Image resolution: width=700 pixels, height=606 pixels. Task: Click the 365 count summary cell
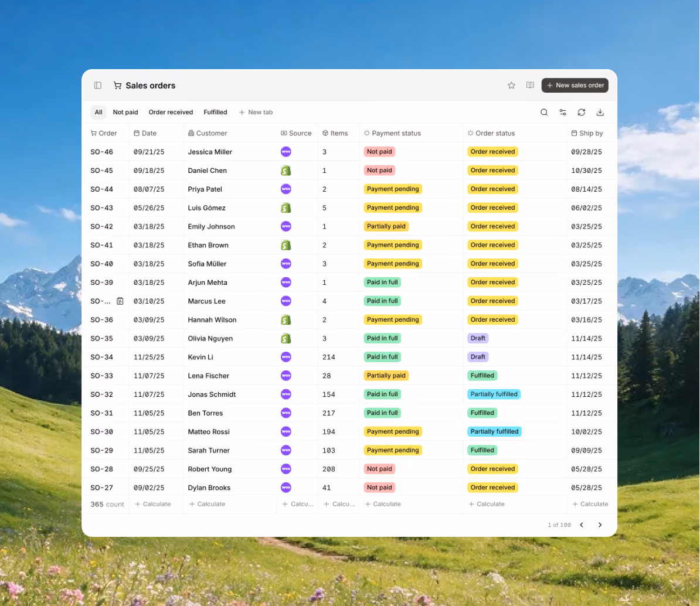click(107, 504)
